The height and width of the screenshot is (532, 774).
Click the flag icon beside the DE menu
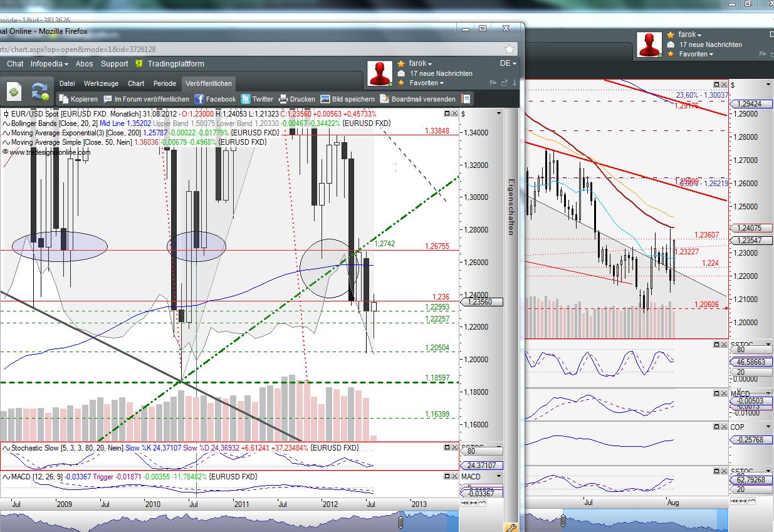click(x=493, y=83)
